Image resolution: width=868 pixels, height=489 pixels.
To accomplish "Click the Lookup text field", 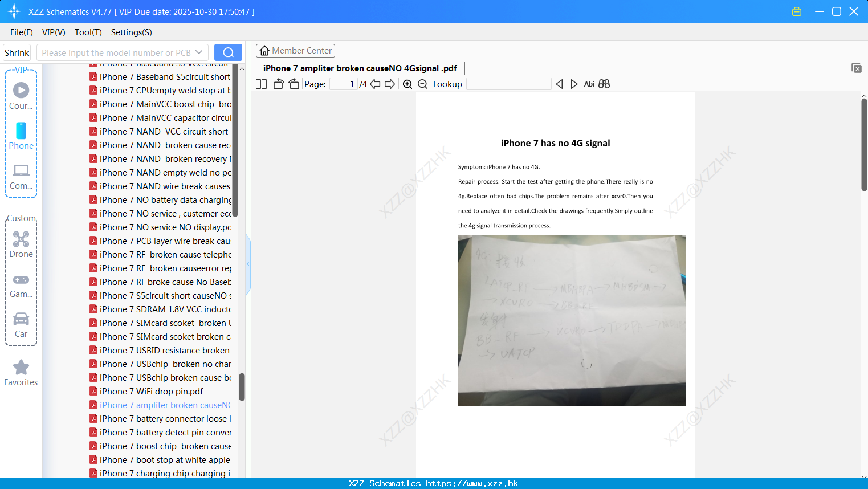I will click(x=508, y=84).
